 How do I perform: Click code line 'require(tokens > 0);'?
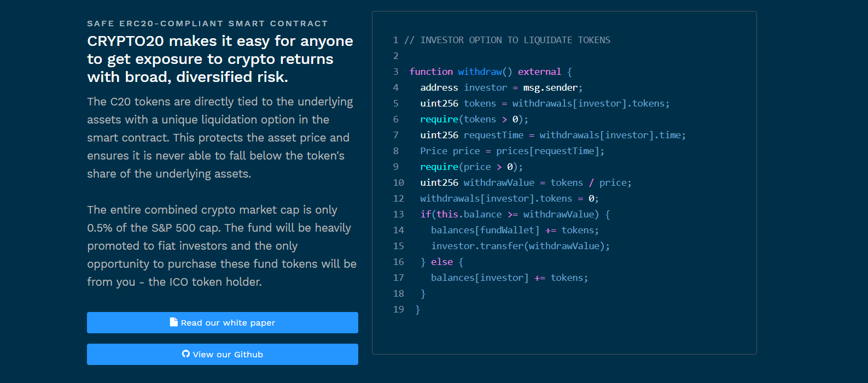[474, 119]
